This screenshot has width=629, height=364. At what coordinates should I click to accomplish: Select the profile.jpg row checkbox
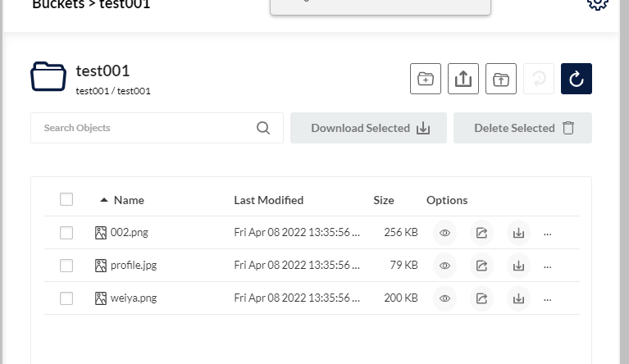click(x=66, y=266)
